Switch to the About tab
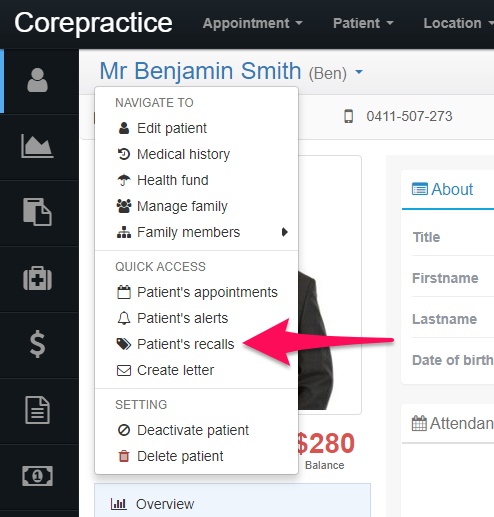The width and height of the screenshot is (494, 517). coord(443,190)
